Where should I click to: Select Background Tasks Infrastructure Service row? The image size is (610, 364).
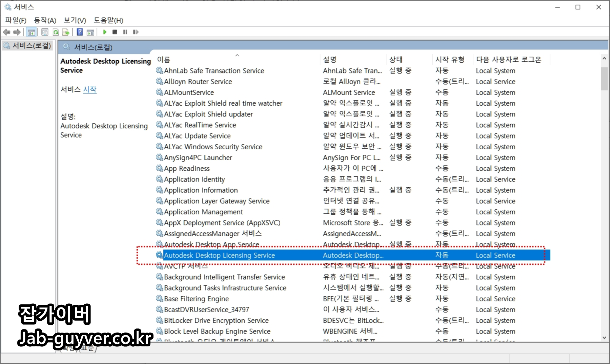coord(352,288)
